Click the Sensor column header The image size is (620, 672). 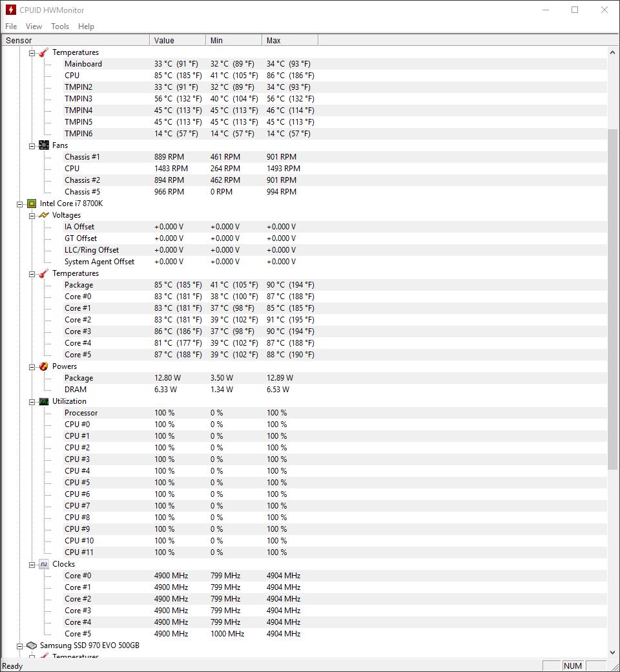coord(76,40)
